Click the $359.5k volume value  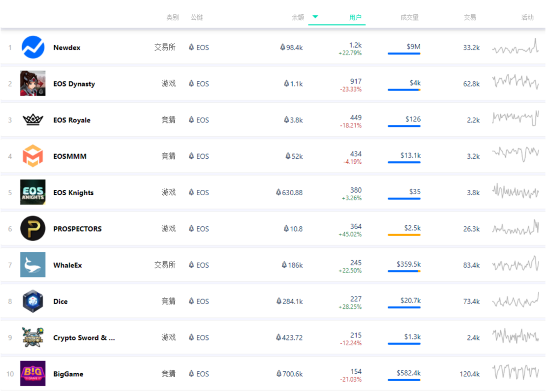tap(409, 264)
